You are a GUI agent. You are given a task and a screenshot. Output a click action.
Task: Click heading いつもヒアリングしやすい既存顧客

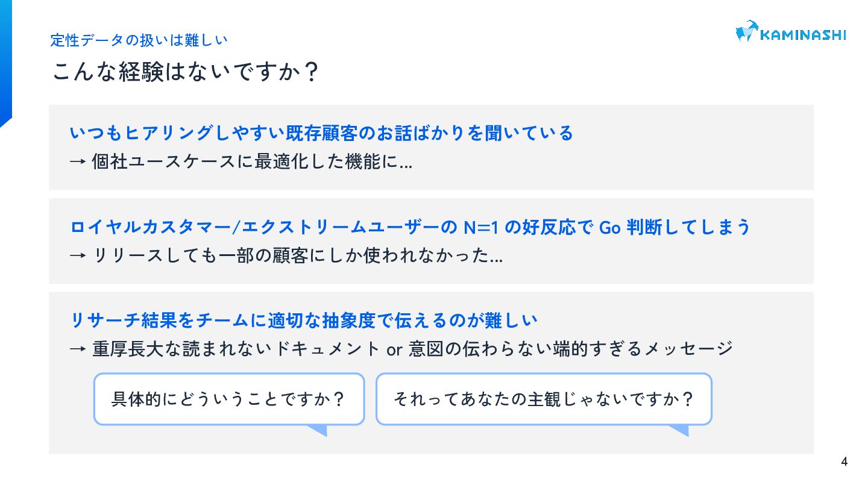pos(322,133)
